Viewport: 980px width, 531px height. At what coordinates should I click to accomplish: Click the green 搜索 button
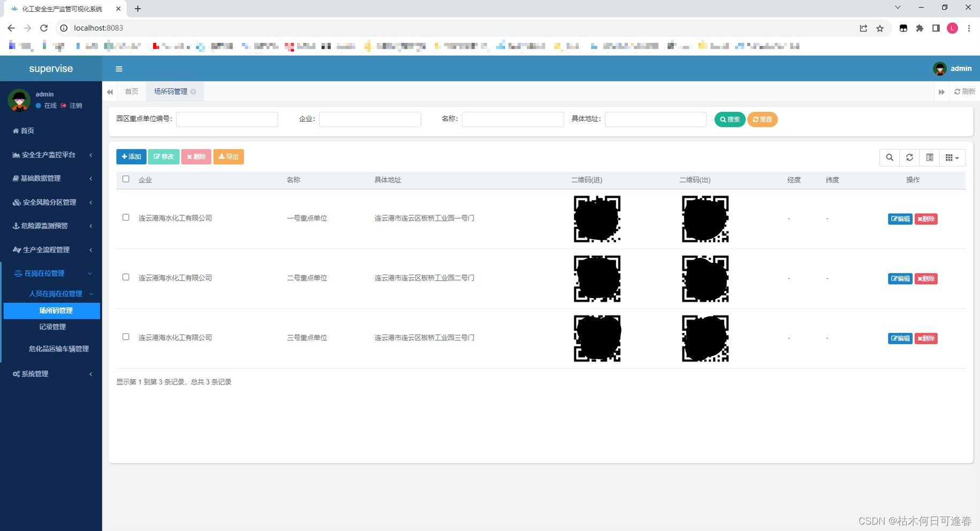pyautogui.click(x=730, y=119)
